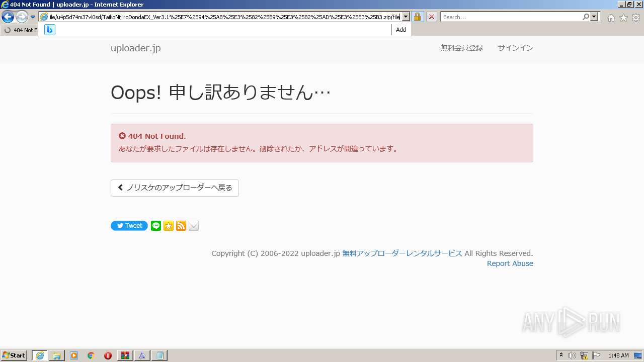Click the yellow star bookmark icon
This screenshot has height=362, width=644.
pos(169,226)
